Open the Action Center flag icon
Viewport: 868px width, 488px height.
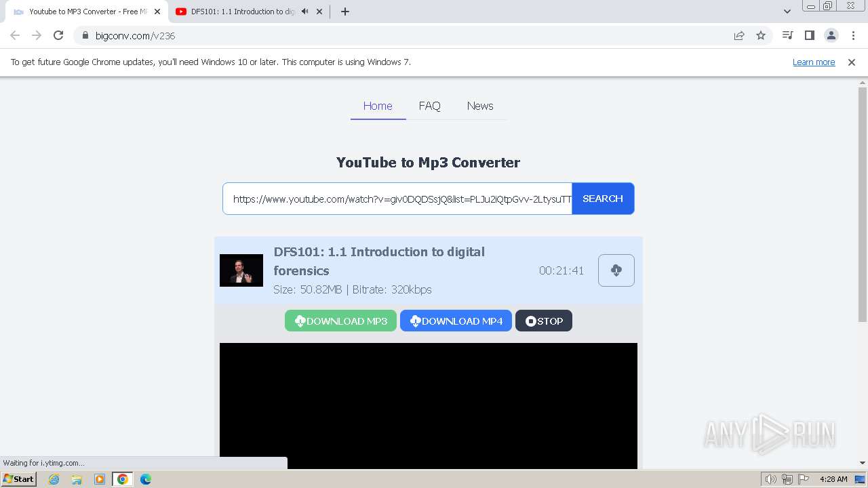pos(804,479)
